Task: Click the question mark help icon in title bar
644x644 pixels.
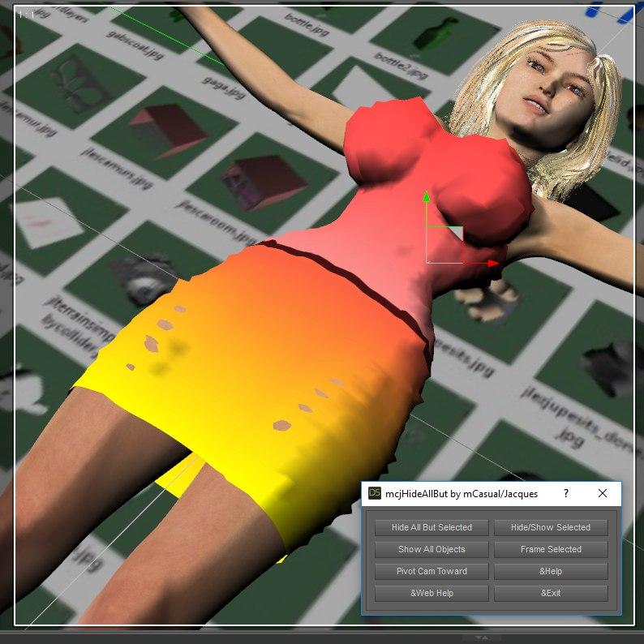Action: coord(566,493)
